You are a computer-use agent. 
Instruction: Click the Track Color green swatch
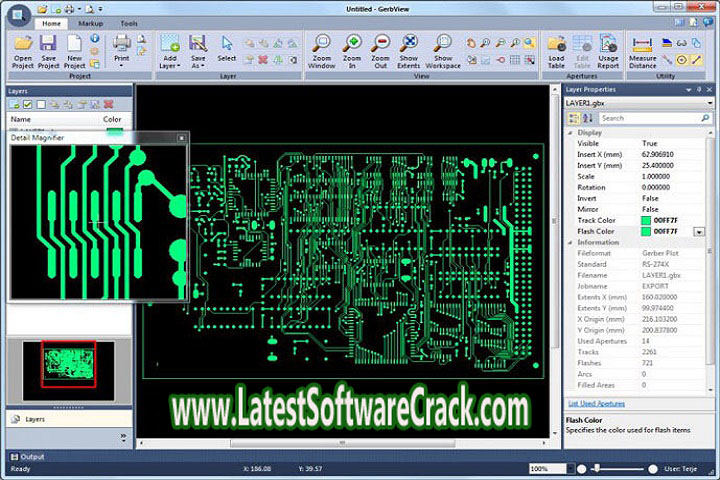tap(646, 219)
